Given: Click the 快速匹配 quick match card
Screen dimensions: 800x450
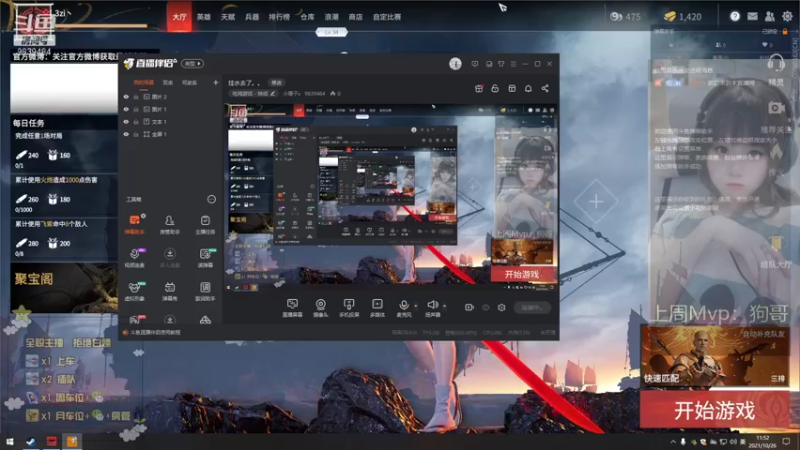Looking at the screenshot, I should tap(714, 357).
